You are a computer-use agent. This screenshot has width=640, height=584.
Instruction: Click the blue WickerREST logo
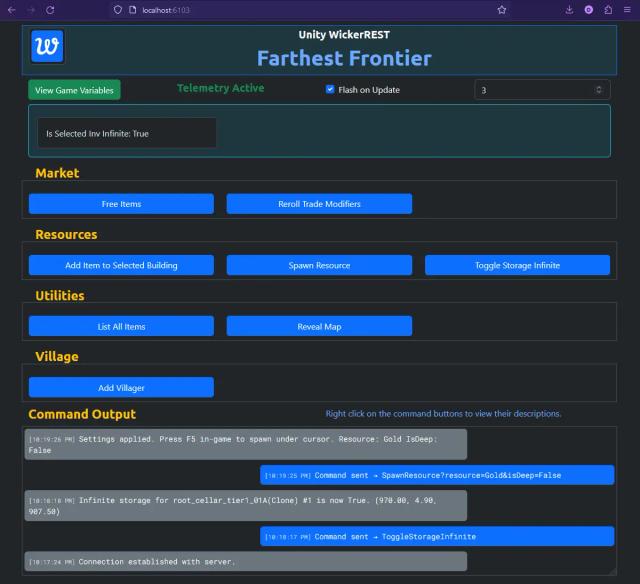[47, 46]
